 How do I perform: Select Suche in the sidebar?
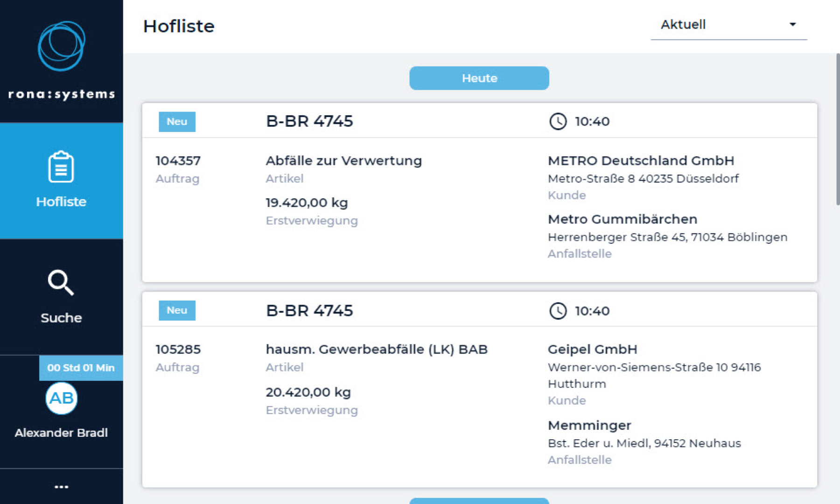61,318
